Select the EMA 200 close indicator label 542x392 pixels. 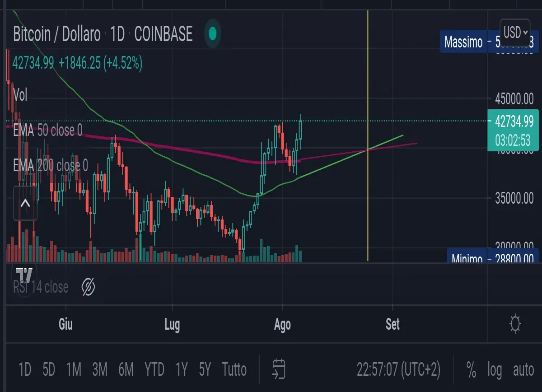(x=51, y=166)
